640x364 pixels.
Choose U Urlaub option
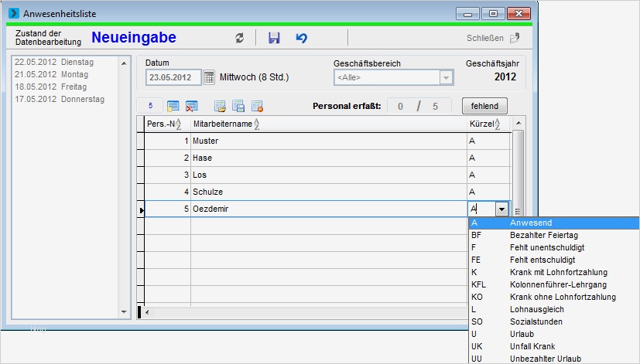(554, 334)
